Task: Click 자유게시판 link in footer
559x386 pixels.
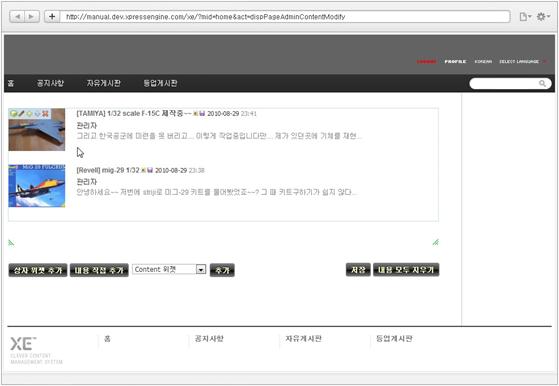Action: tap(303, 339)
